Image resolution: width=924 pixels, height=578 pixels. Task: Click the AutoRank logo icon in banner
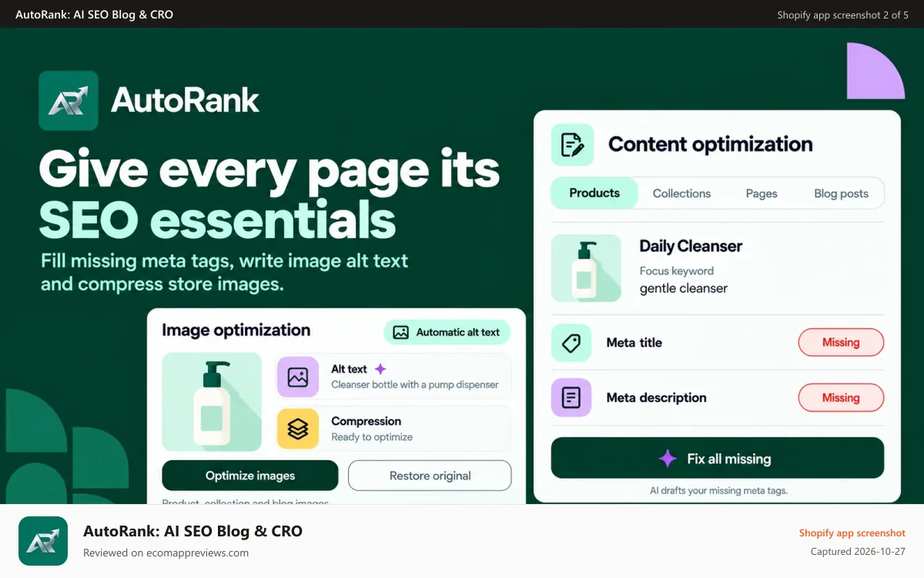(69, 101)
